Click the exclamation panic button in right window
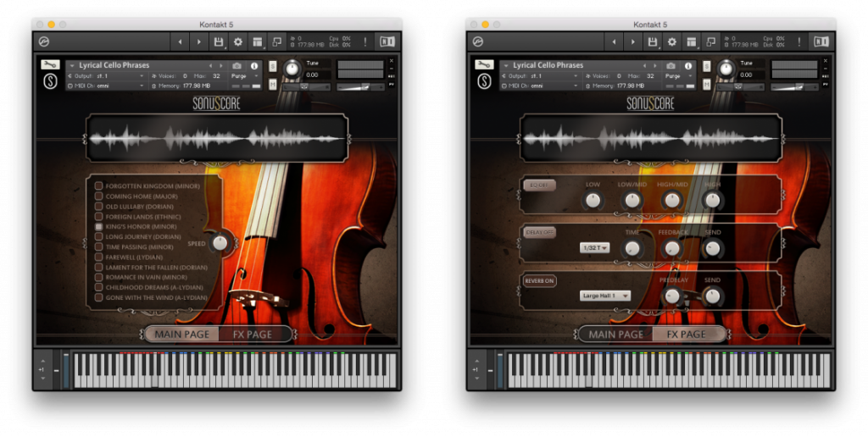 pos(798,41)
